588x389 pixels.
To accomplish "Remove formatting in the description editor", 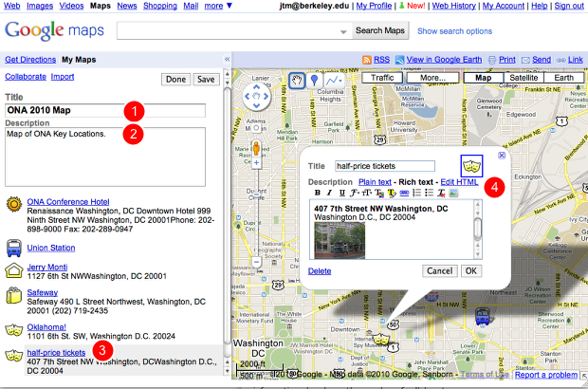I will point(441,193).
